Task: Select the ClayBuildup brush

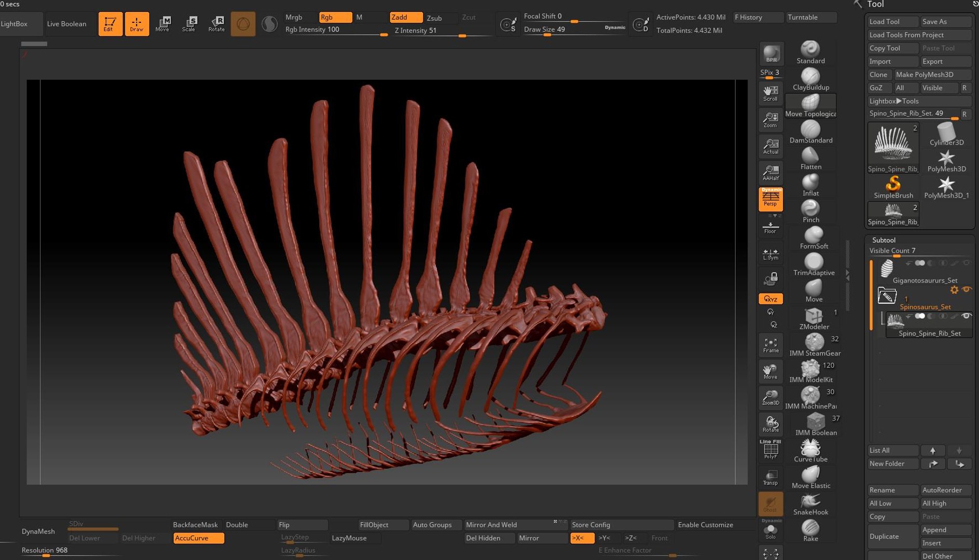Action: 810,80
